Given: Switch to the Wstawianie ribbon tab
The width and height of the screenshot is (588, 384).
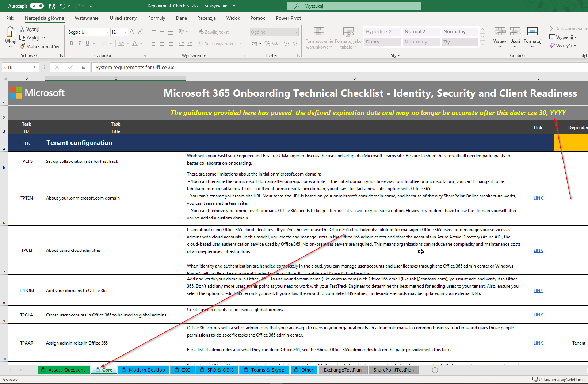Looking at the screenshot, I should point(87,18).
